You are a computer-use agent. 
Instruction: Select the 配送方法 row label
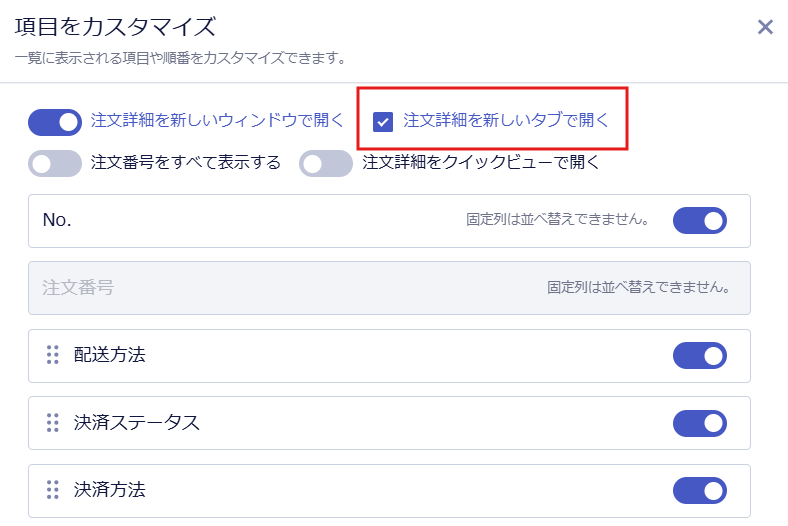click(x=110, y=355)
